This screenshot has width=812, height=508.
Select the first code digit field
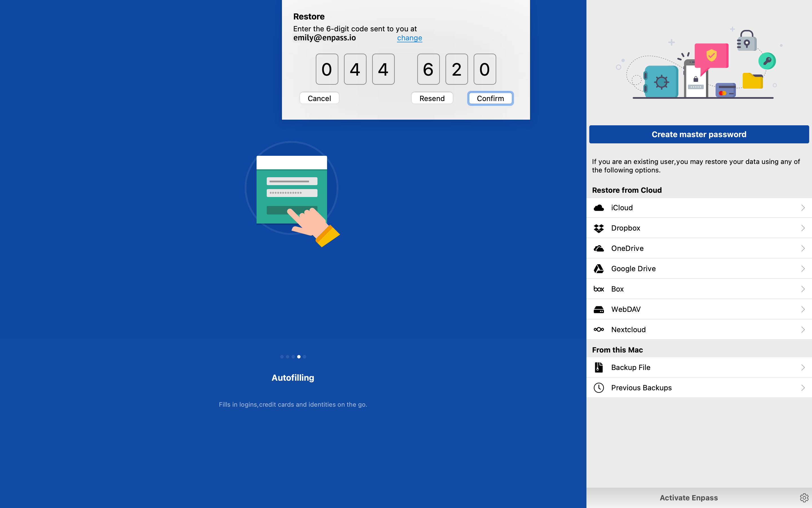click(x=327, y=69)
